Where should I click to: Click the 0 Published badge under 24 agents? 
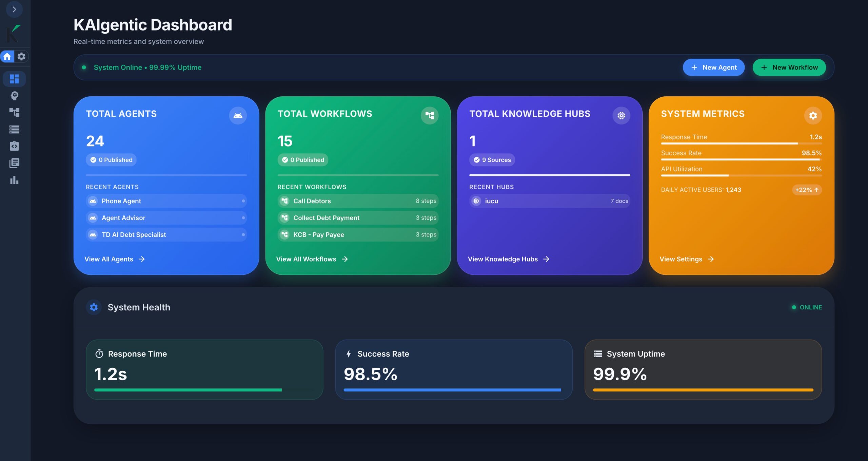click(x=111, y=160)
